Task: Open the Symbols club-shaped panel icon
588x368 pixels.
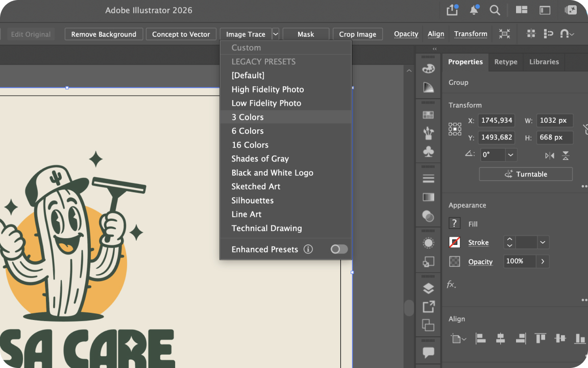Action: [428, 151]
